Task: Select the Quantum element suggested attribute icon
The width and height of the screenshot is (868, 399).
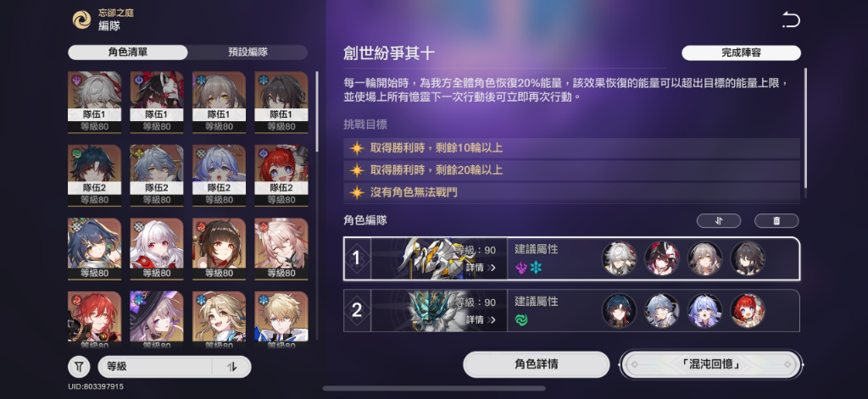Action: [x=521, y=268]
